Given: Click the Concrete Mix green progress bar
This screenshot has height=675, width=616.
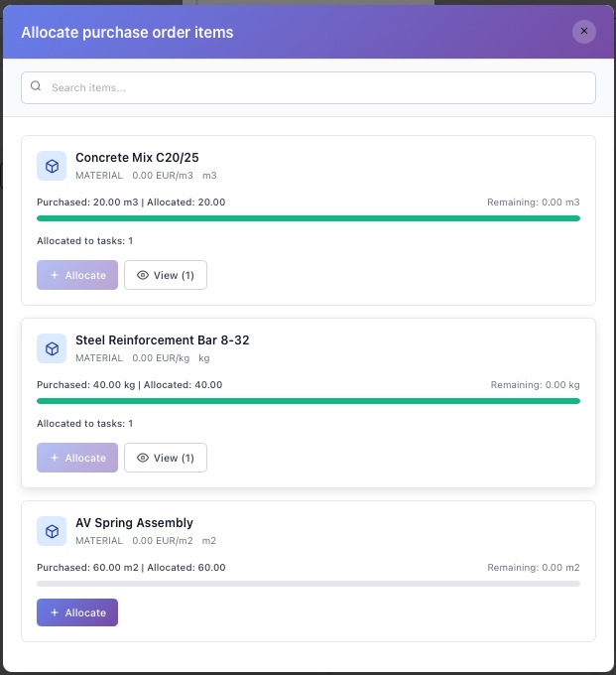Looking at the screenshot, I should coord(308,218).
